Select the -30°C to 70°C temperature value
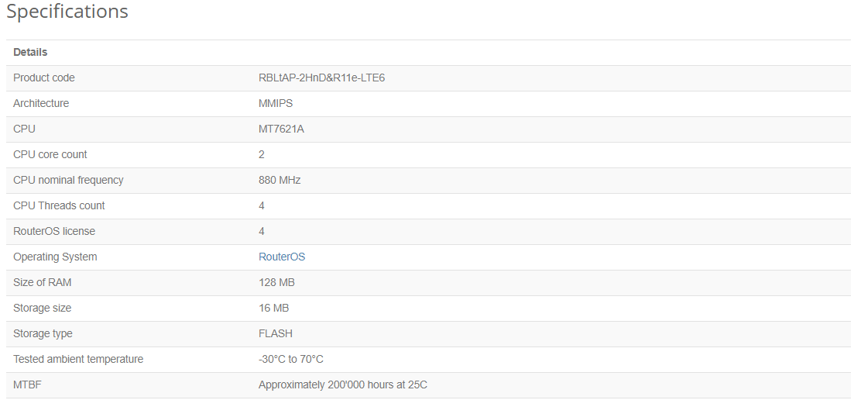The image size is (868, 400). click(x=290, y=359)
